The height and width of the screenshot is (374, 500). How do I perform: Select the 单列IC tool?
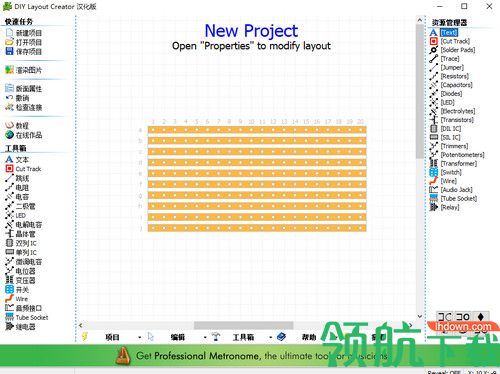point(21,253)
